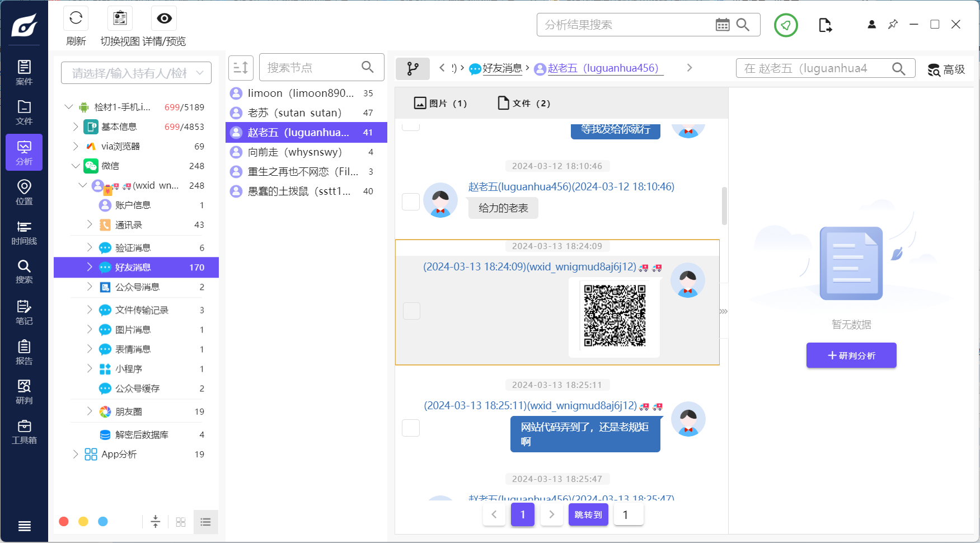980x543 pixels.
Task: Open the 分析 section in sidebar
Action: [24, 152]
